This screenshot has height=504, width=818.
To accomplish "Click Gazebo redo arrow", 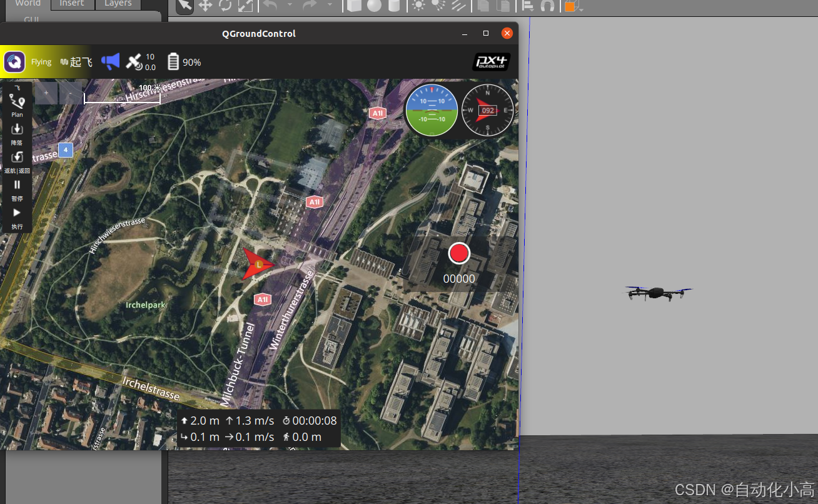I will point(310,5).
